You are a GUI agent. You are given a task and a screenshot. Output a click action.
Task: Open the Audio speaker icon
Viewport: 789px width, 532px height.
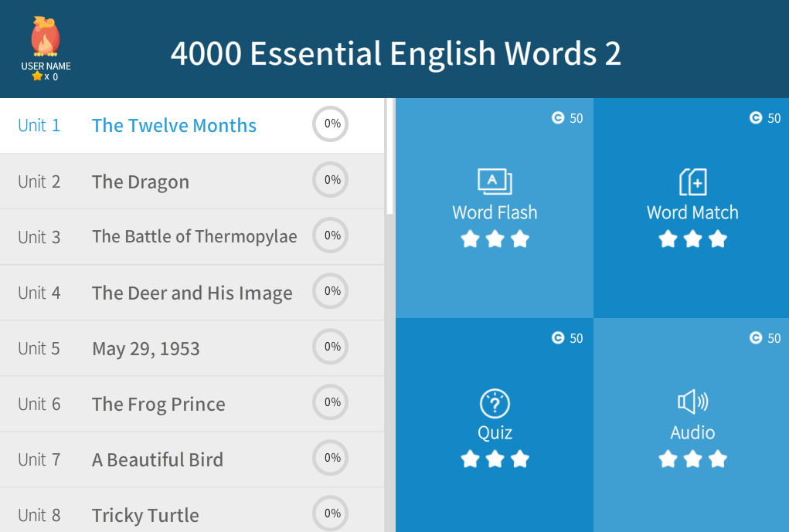tap(693, 402)
